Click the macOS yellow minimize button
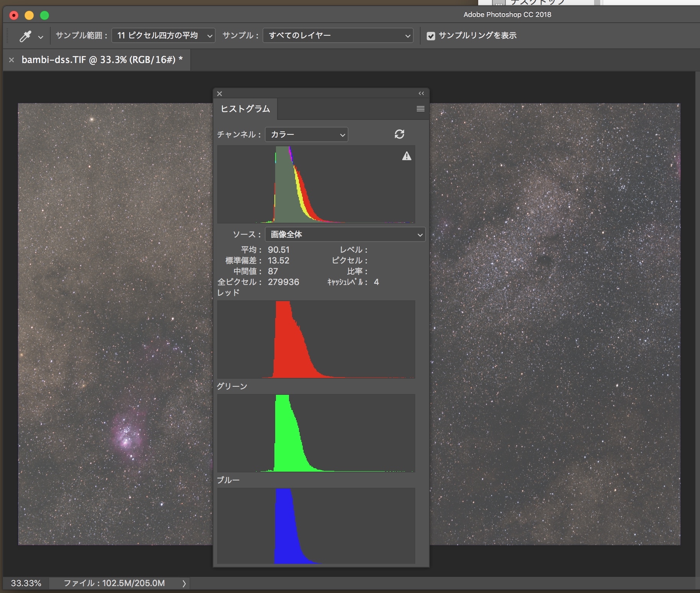Image resolution: width=700 pixels, height=593 pixels. point(29,15)
